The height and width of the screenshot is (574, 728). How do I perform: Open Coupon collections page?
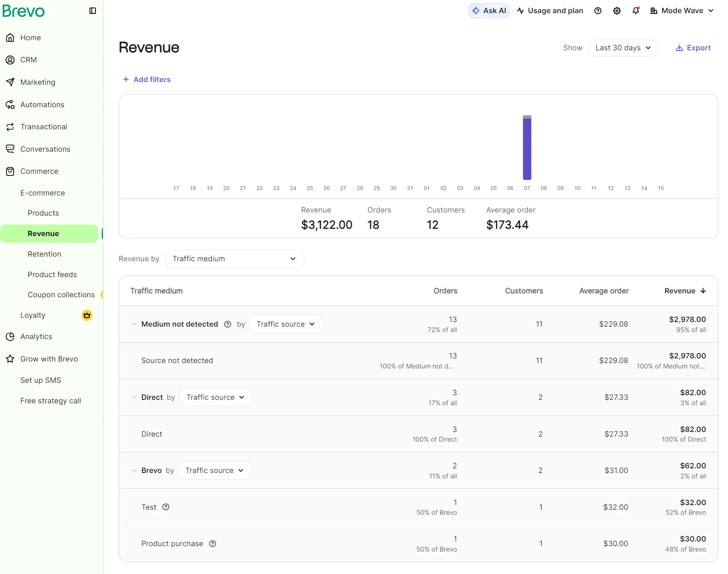point(61,295)
